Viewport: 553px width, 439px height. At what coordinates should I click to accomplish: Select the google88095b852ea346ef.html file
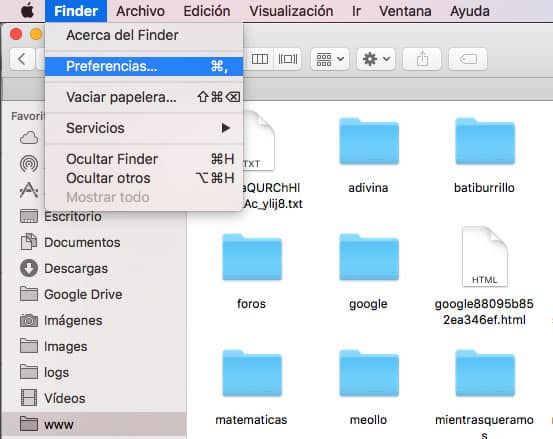point(485,257)
